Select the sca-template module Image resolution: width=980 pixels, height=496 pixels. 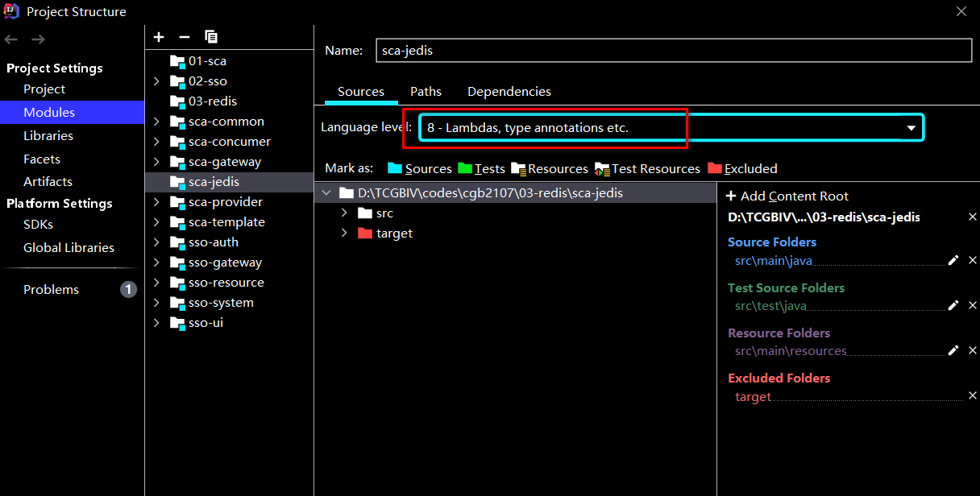pyautogui.click(x=226, y=222)
